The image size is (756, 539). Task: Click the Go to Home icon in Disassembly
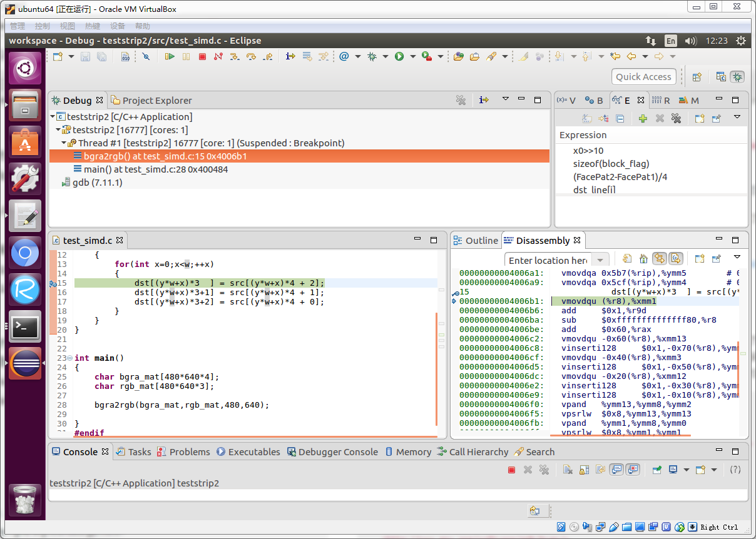(x=643, y=259)
